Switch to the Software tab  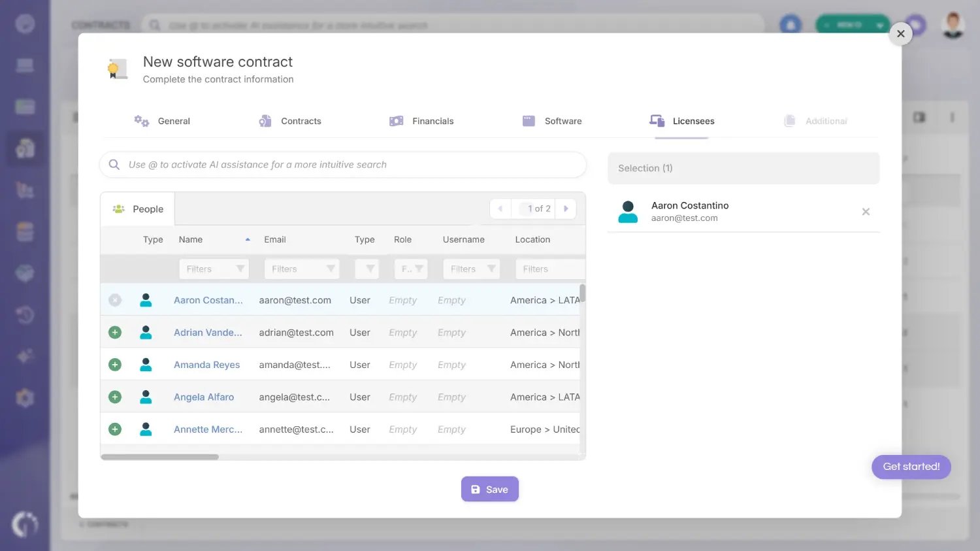(552, 121)
